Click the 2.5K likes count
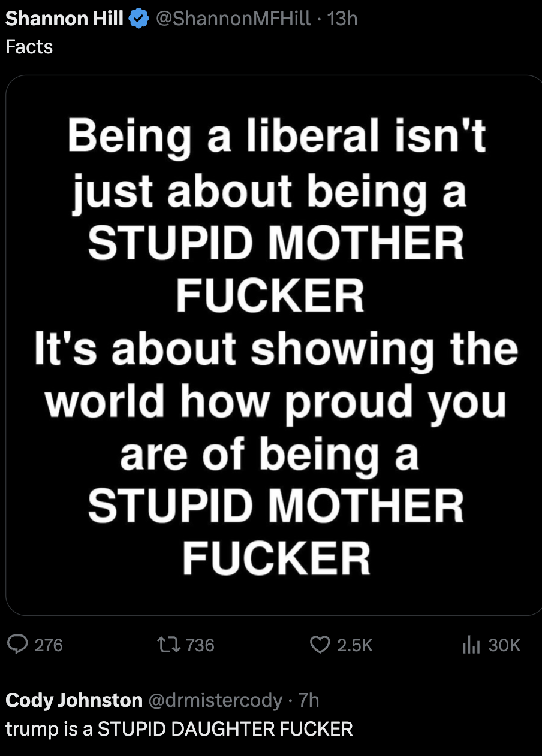This screenshot has width=542, height=756. (x=355, y=645)
